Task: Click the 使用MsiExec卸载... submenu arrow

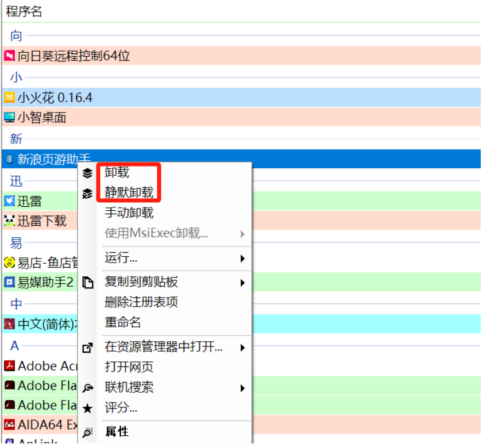Action: pos(242,234)
